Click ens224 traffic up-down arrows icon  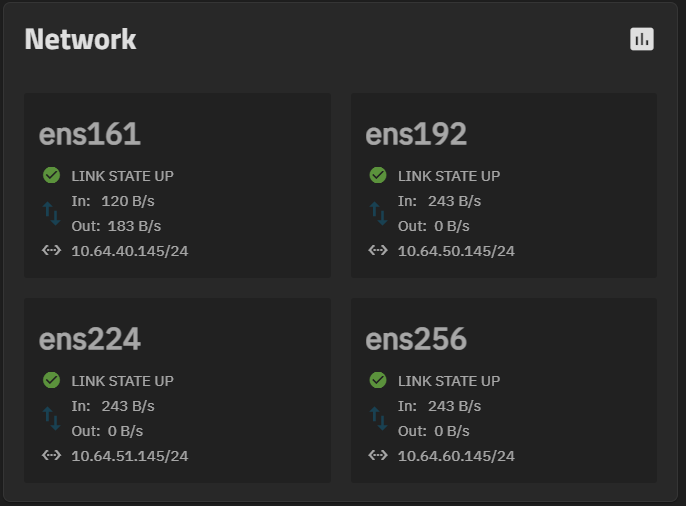52,418
